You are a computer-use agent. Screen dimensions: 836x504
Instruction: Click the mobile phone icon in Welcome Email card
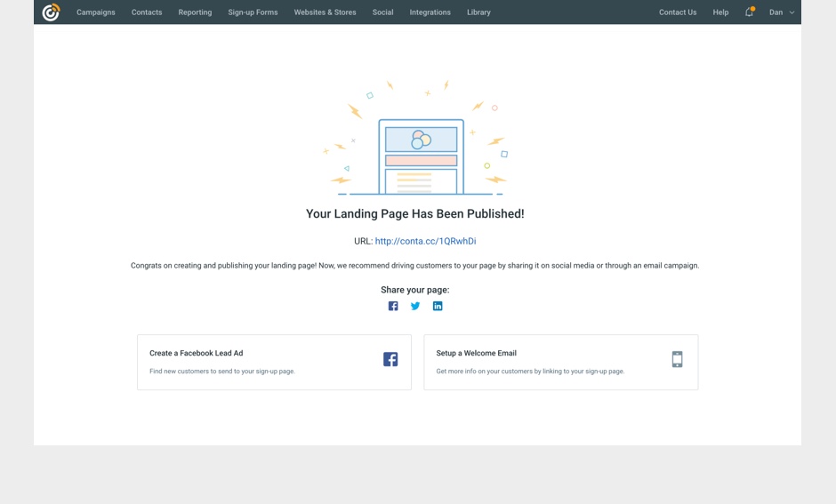coord(677,359)
